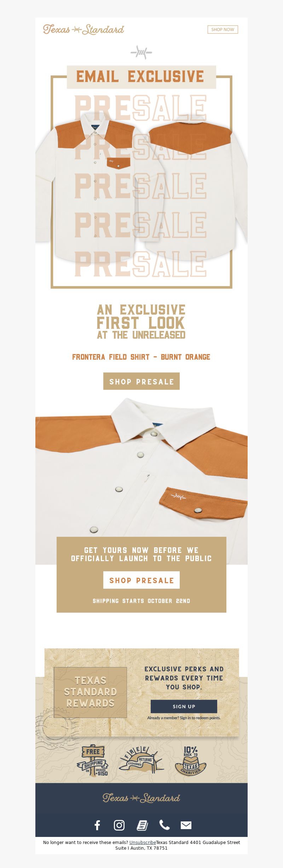Click the Texas Standard Rewards card
Screen dimensions: 283x868
[90, 692]
